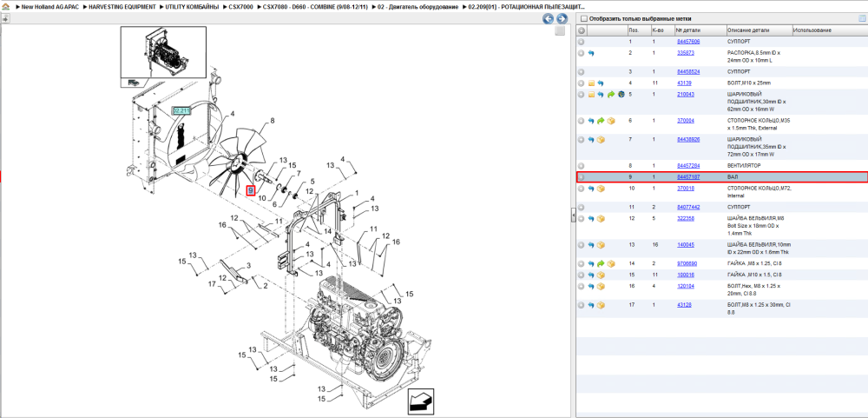
Task: Select callout number 3 on the diagram
Action: (x=249, y=266)
